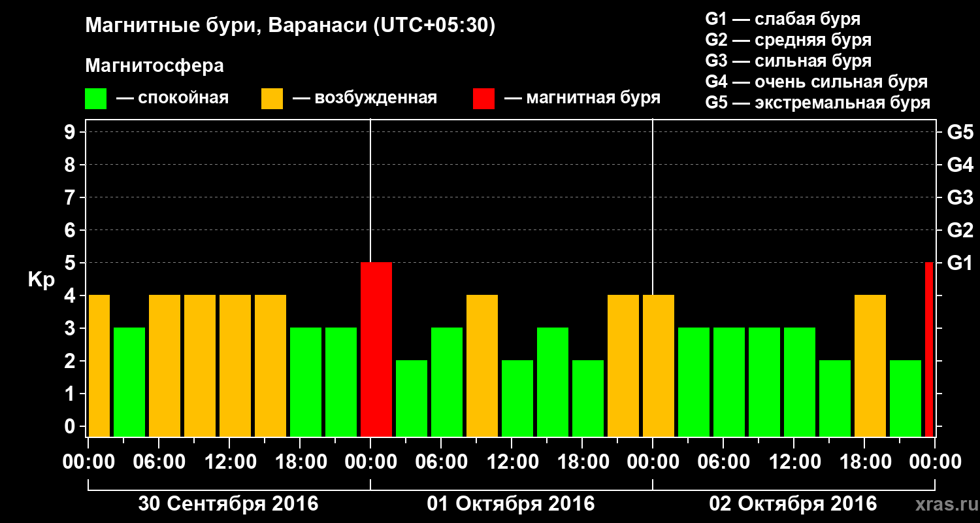Click the '12:00' tick label of 02 Октября

(794, 462)
